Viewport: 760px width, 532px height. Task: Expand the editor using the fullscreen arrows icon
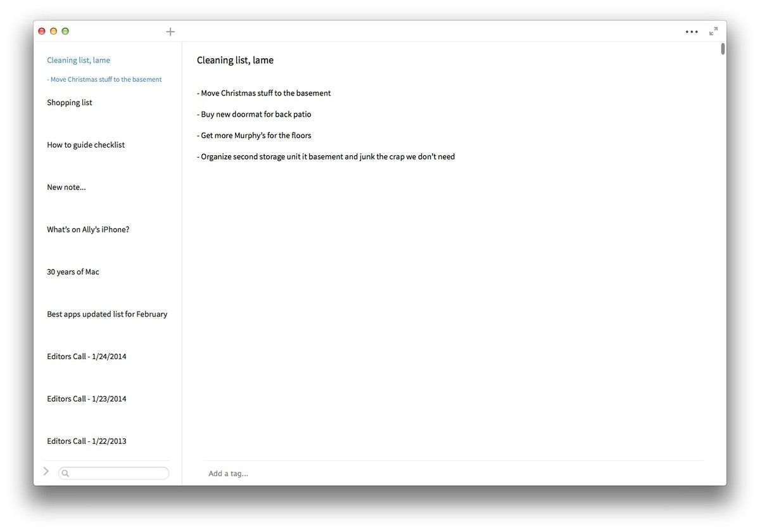tap(714, 30)
